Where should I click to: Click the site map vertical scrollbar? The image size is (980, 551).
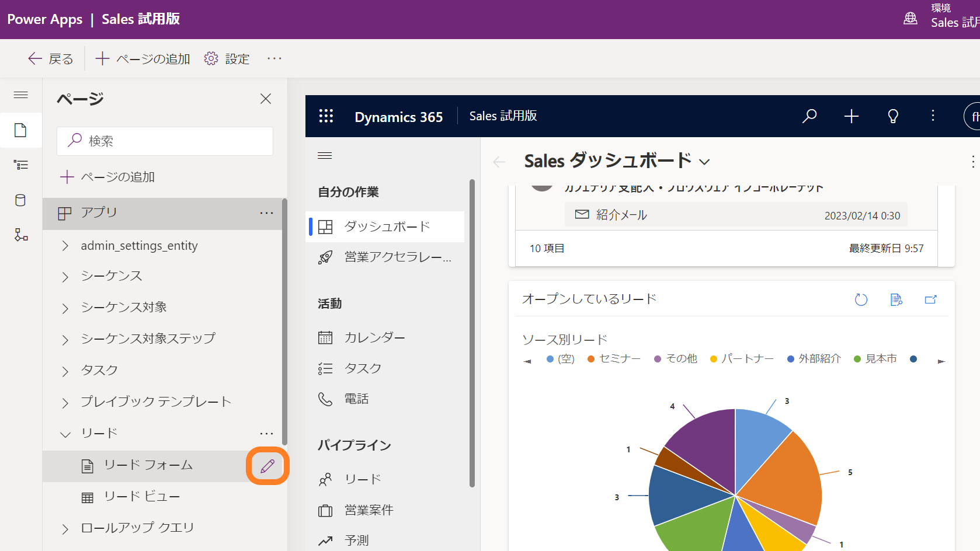(472, 333)
